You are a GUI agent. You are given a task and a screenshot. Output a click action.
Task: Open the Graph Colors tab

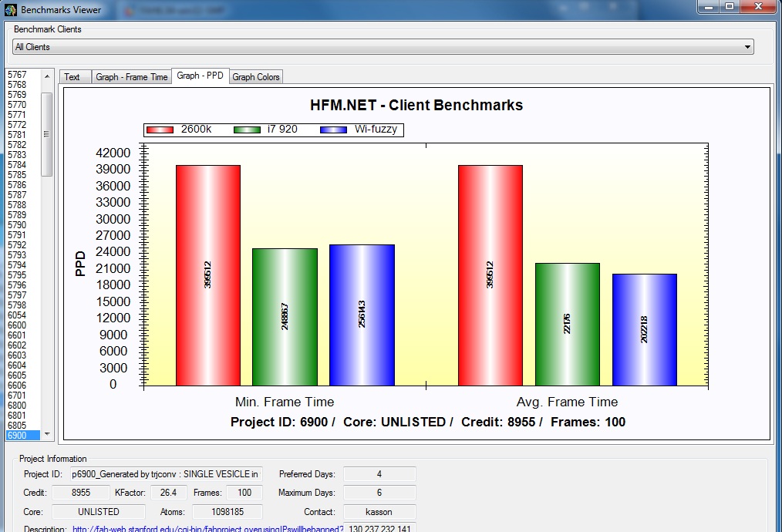point(256,77)
